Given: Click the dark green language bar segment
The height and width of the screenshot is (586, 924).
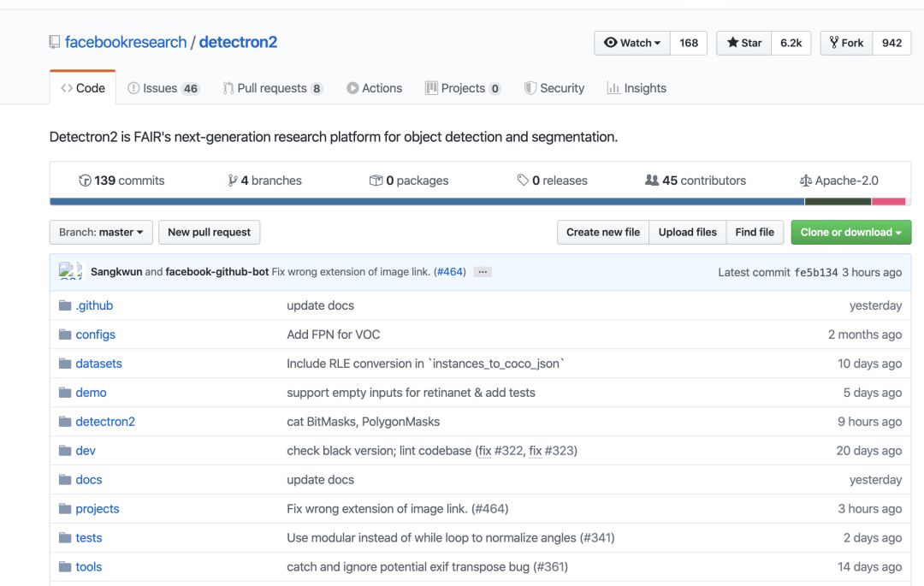Looking at the screenshot, I should 838,201.
